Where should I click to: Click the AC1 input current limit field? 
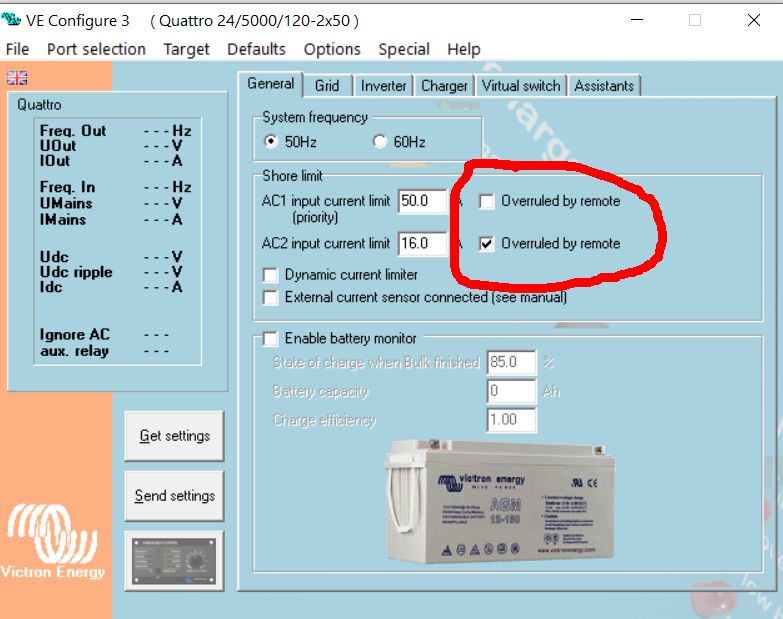coord(422,201)
